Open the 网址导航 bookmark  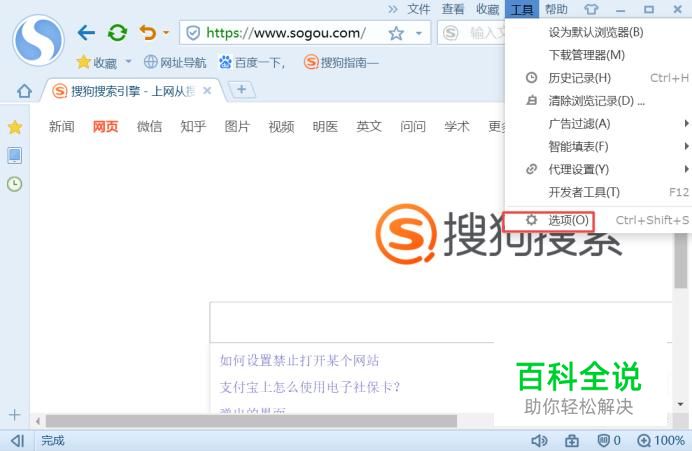tap(175, 63)
